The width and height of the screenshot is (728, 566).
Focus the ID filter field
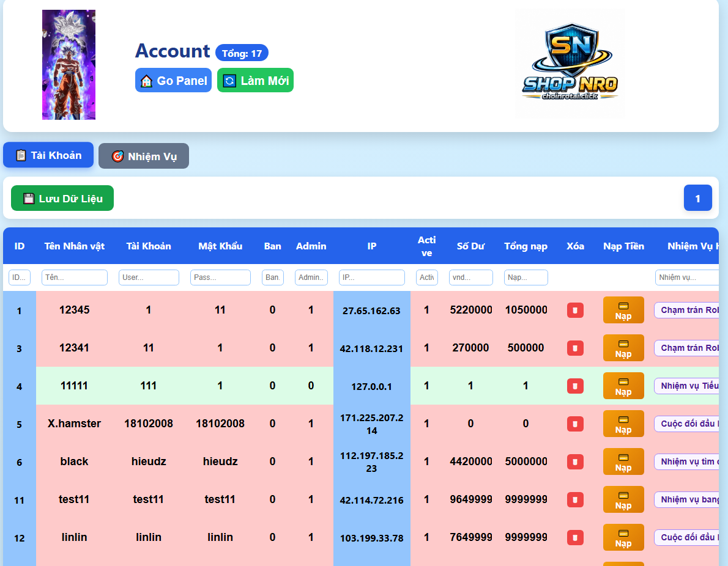[20, 277]
